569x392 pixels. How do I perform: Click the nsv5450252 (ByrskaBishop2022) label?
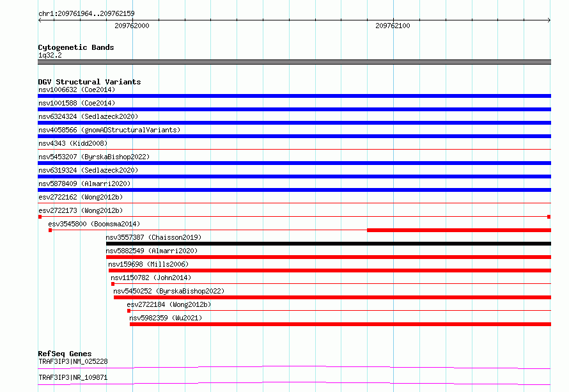click(x=169, y=291)
